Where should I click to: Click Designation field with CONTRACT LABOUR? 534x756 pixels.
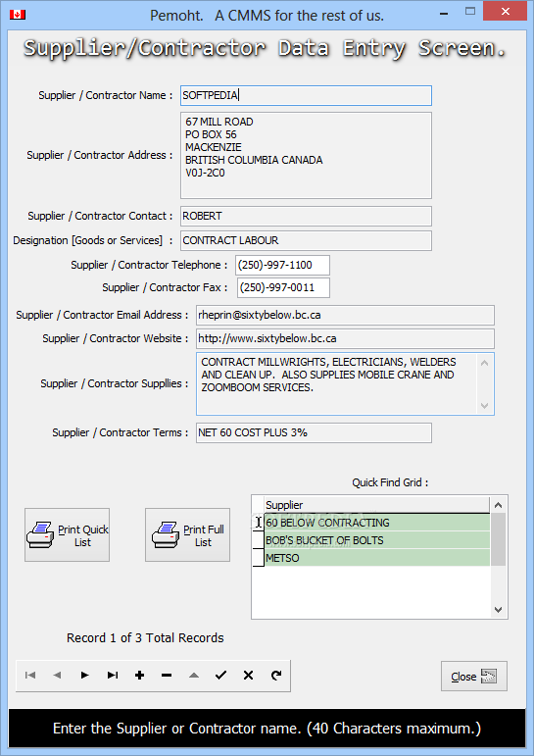pos(306,240)
